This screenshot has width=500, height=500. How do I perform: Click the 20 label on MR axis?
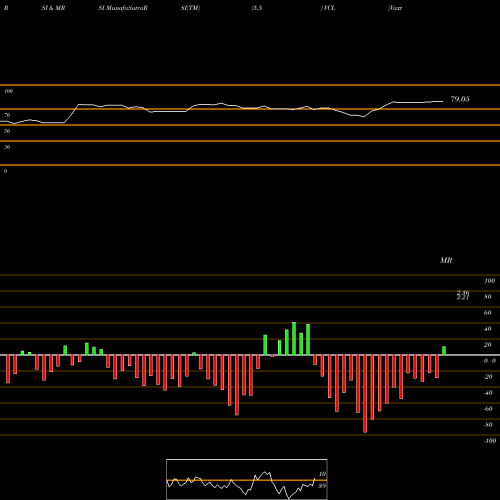tap(488, 345)
